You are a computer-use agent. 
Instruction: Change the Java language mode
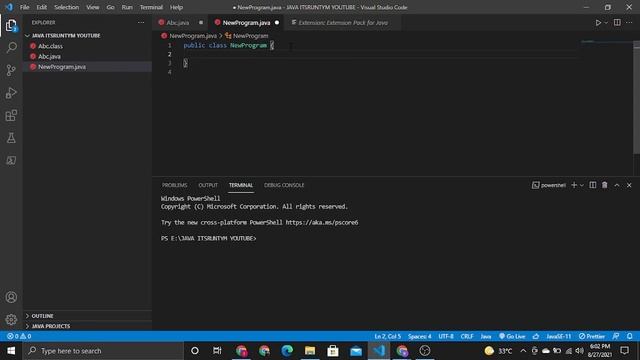[x=486, y=336]
